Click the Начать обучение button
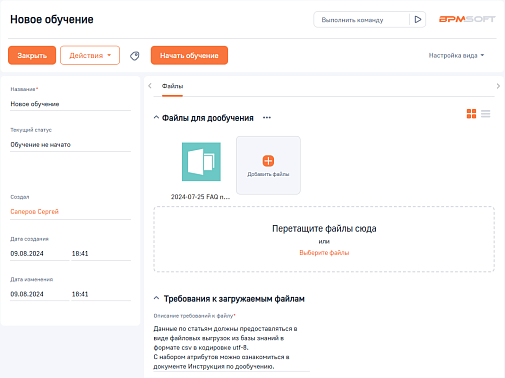505x378 pixels. click(x=189, y=55)
